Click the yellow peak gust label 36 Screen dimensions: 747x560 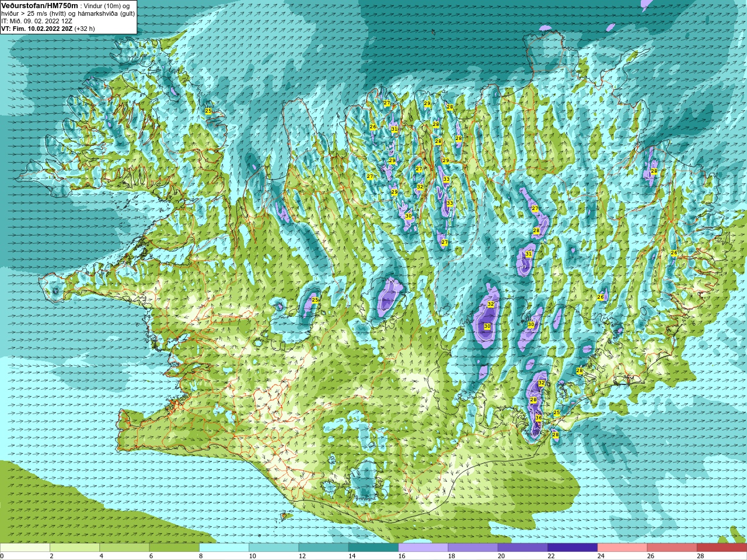click(539, 418)
